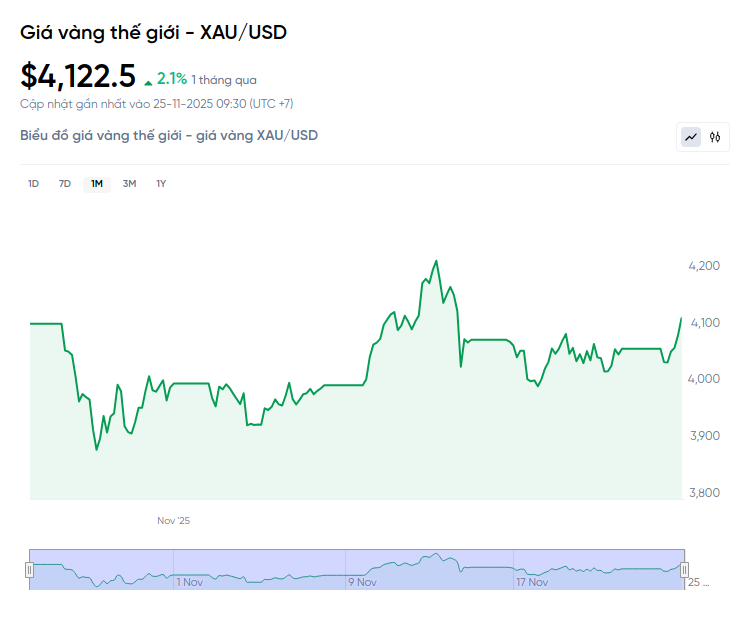The width and height of the screenshot is (750, 634).
Task: Click the Nov '25 x-axis label
Action: pyautogui.click(x=173, y=521)
